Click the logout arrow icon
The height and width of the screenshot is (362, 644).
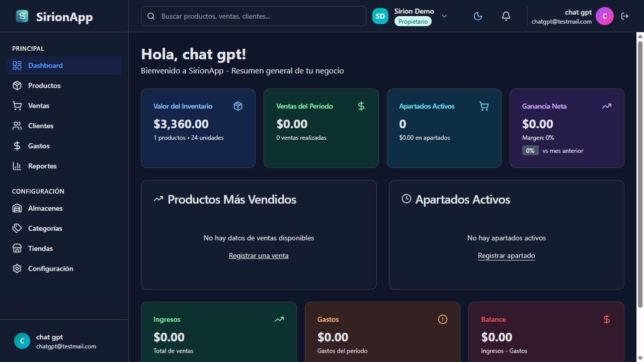coord(625,16)
